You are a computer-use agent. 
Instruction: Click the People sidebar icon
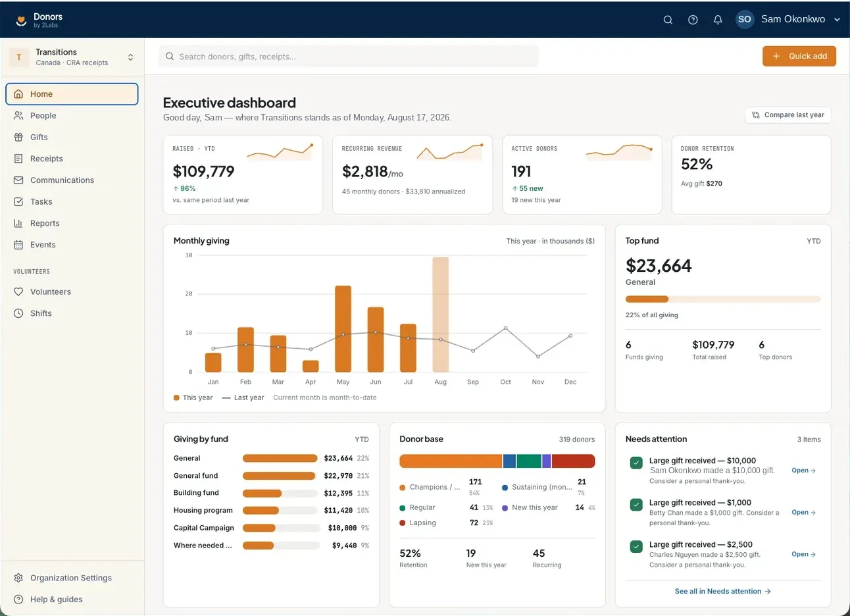pyautogui.click(x=18, y=115)
